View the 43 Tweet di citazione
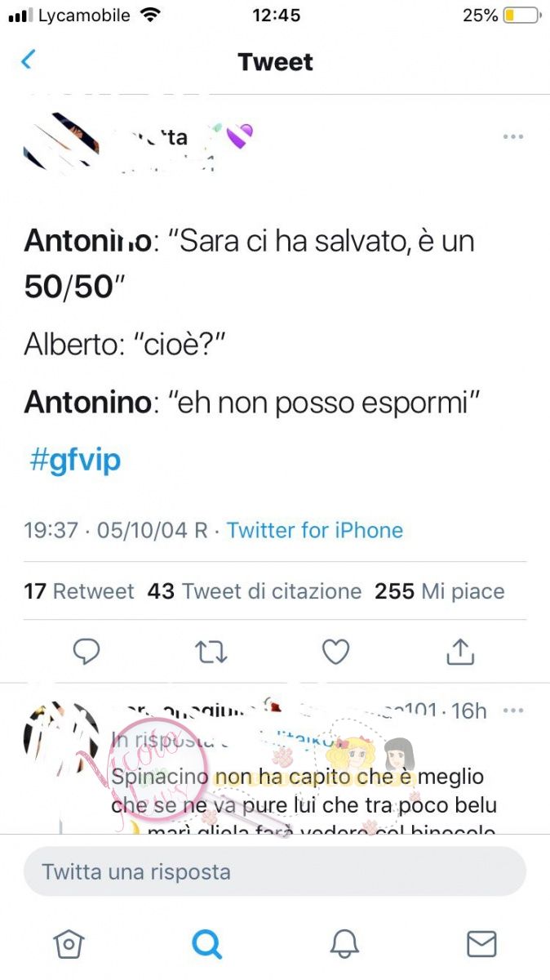550x980 pixels. tap(255, 591)
